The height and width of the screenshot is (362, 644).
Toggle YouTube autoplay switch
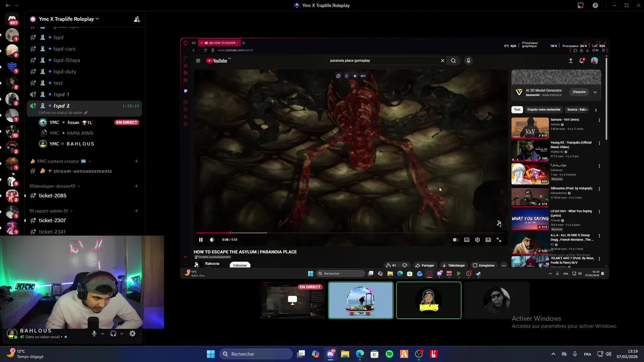455,240
